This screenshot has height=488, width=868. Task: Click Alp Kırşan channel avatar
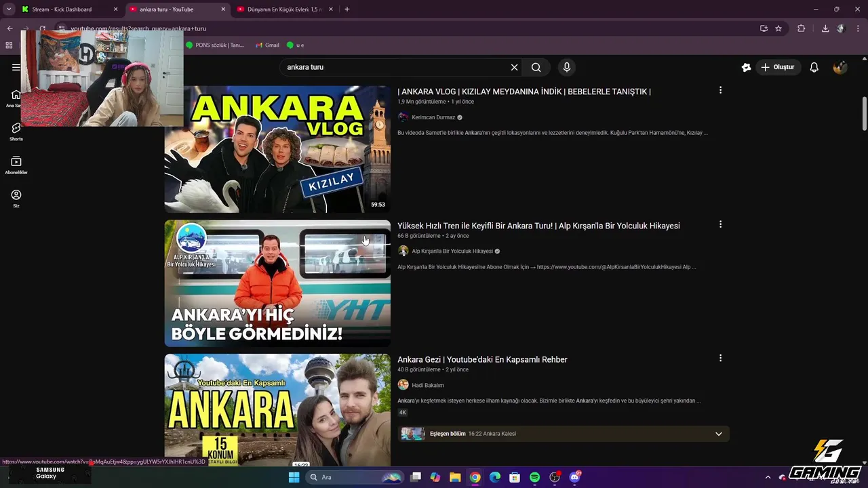click(x=403, y=251)
